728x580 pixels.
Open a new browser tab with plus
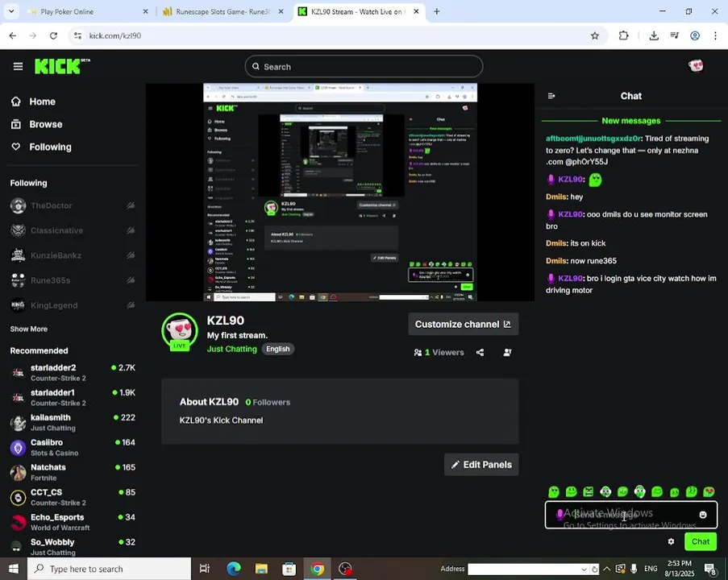pyautogui.click(x=436, y=11)
